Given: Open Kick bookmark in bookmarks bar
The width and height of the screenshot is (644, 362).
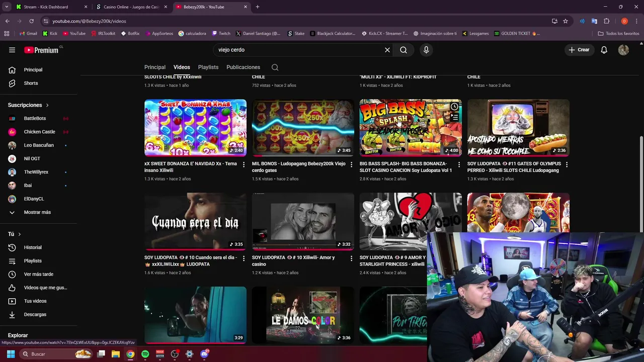Looking at the screenshot, I should (50, 34).
